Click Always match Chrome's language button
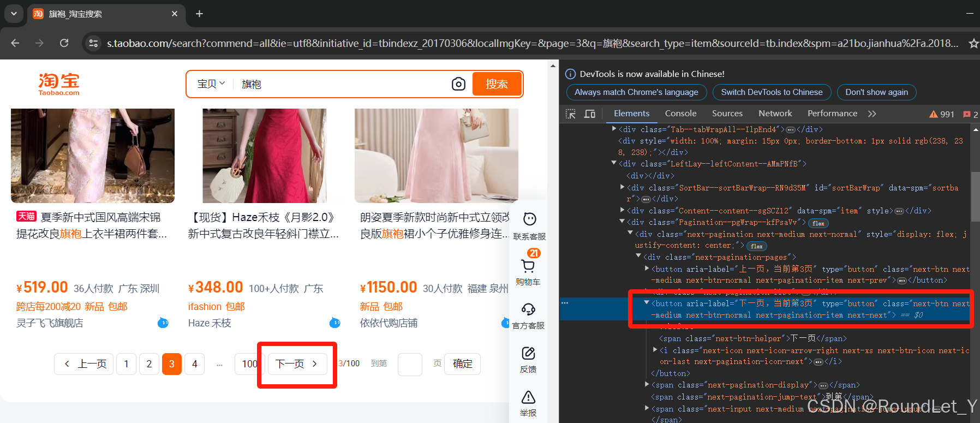Image resolution: width=980 pixels, height=423 pixels. 636,92
